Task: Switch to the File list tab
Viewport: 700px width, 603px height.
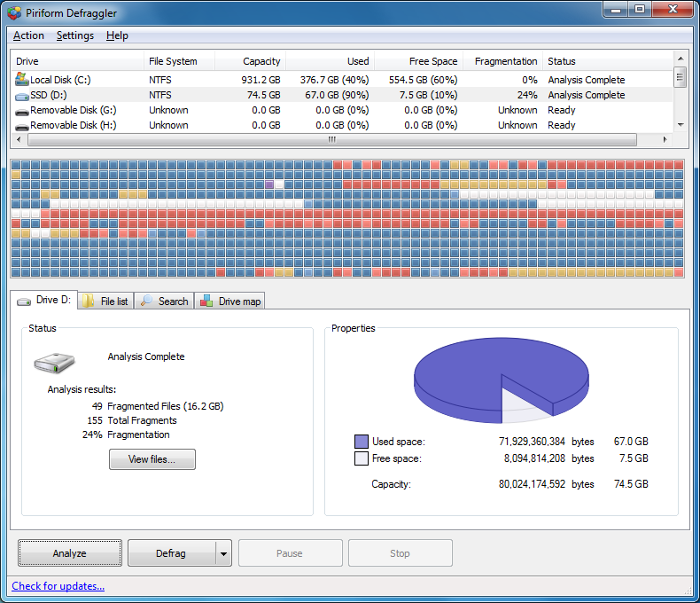Action: coord(105,301)
